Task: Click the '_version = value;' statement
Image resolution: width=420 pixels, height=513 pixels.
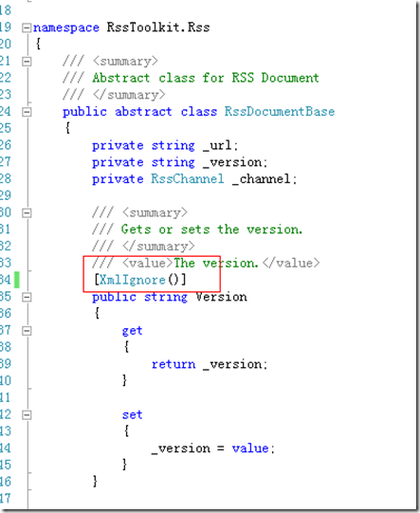Action: coord(213,449)
